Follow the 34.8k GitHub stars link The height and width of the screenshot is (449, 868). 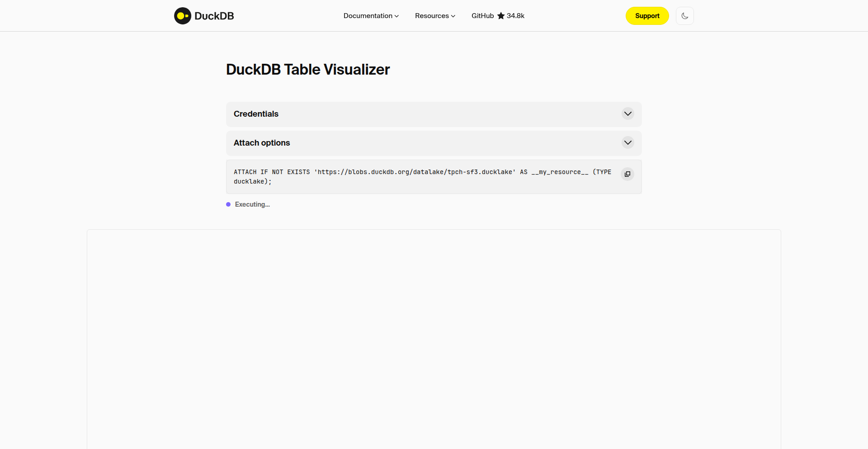(x=515, y=15)
